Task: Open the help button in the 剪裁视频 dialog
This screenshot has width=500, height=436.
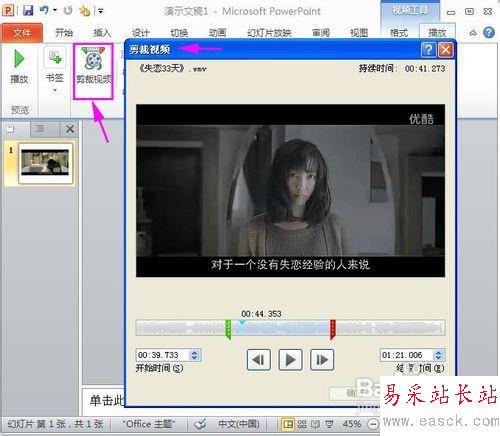Action: point(429,50)
